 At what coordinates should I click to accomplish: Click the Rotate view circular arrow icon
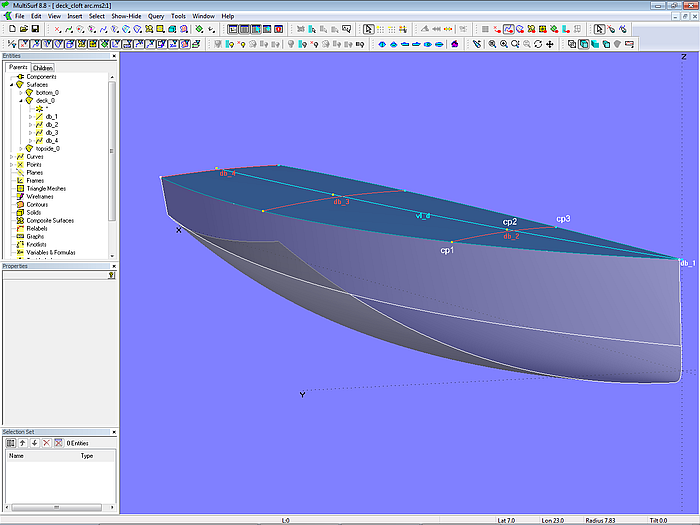click(x=538, y=44)
